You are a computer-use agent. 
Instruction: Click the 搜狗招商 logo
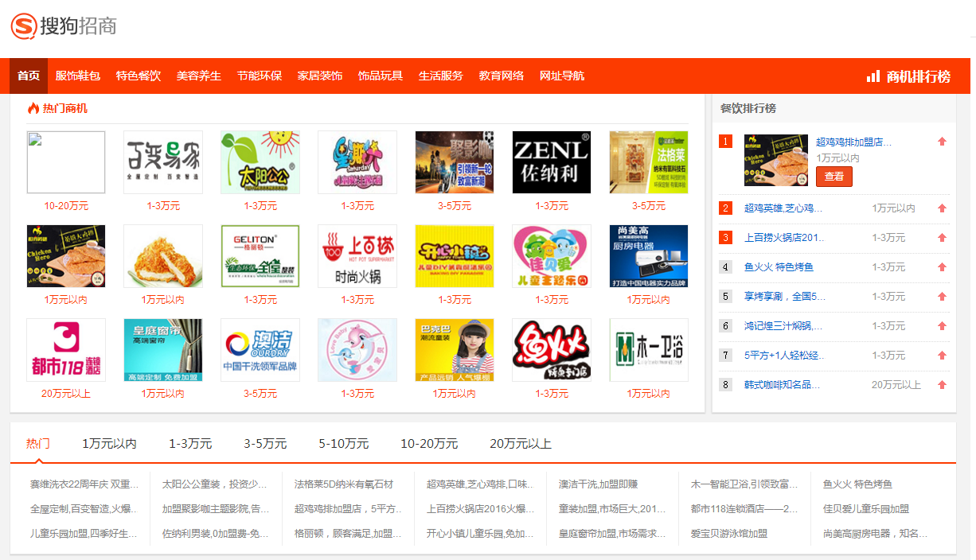pyautogui.click(x=64, y=26)
